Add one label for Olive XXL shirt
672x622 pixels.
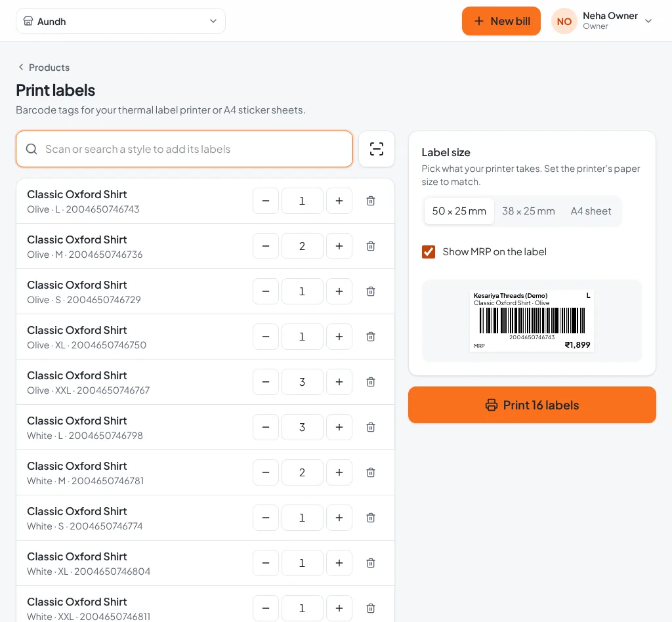[339, 382]
